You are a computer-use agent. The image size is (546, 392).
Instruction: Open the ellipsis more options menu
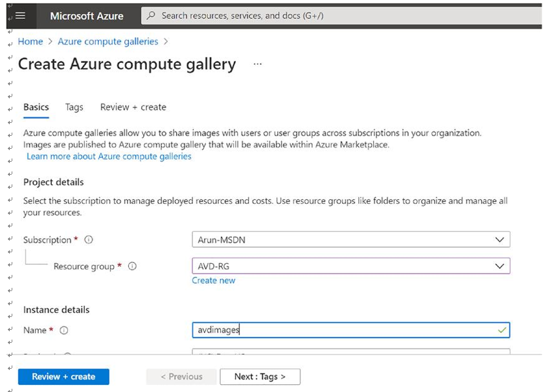[x=257, y=64]
